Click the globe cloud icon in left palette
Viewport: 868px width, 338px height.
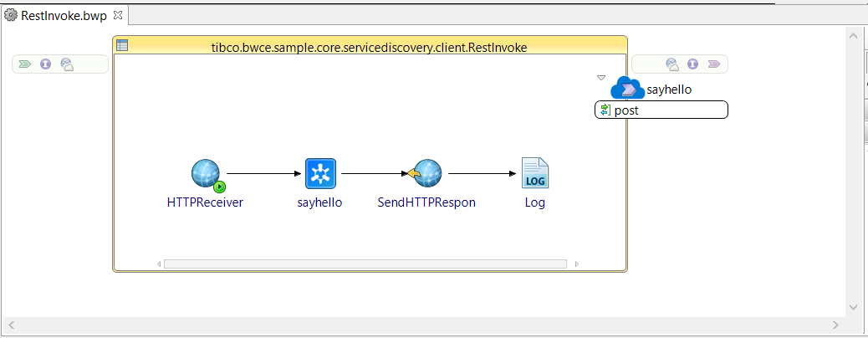tap(67, 64)
